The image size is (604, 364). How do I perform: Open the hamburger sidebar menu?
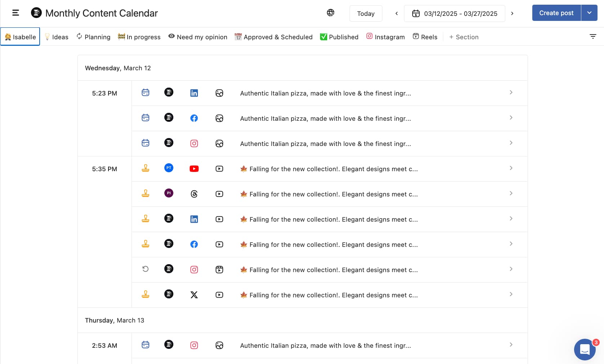tap(15, 13)
